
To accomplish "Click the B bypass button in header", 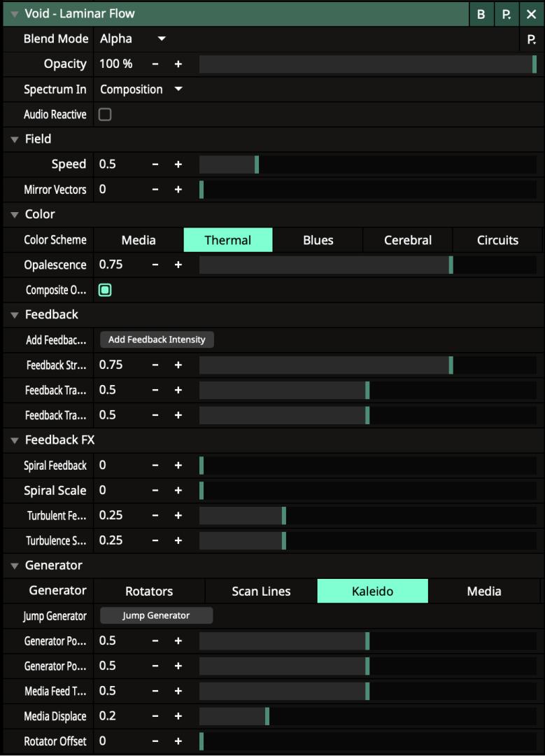I will point(481,14).
